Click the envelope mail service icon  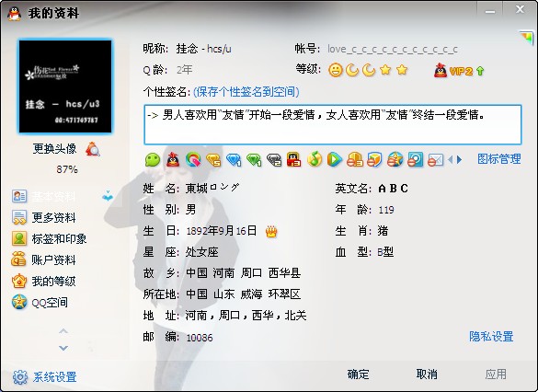click(436, 160)
